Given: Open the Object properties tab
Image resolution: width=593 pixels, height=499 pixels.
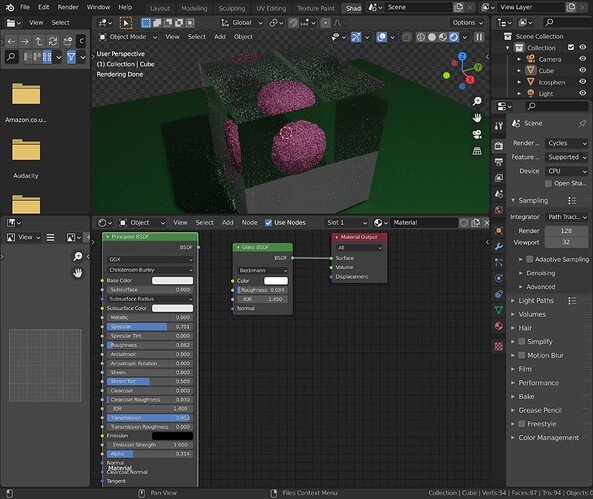Looking at the screenshot, I should (x=499, y=230).
